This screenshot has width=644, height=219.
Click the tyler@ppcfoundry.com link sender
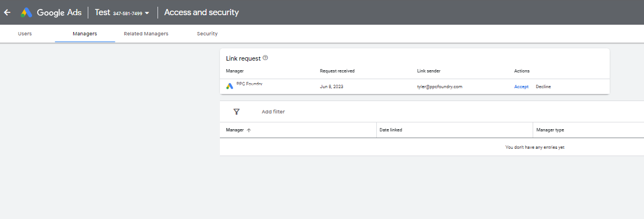coord(439,87)
